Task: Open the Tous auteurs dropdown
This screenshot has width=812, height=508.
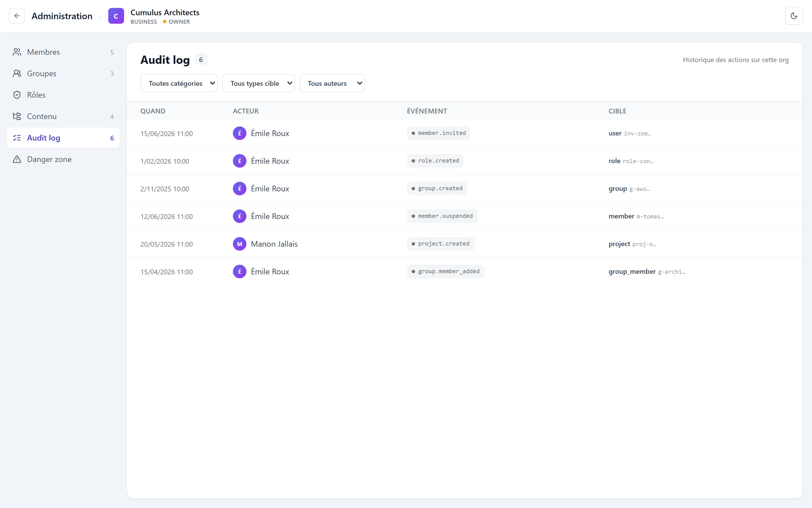Action: [332, 83]
